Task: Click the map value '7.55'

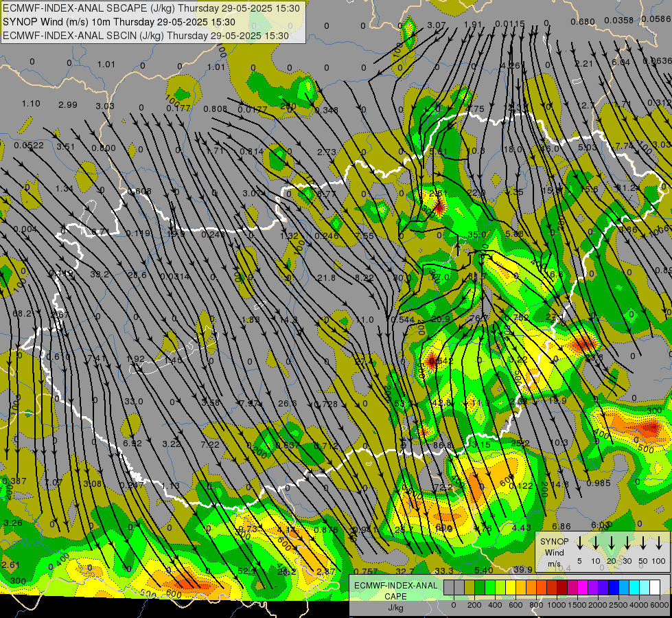Action: tap(364, 236)
